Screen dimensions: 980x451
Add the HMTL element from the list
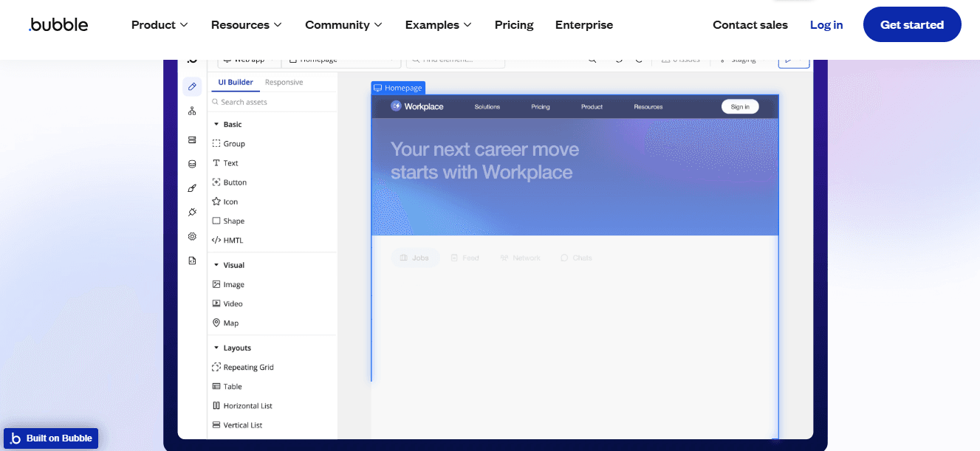pos(228,240)
